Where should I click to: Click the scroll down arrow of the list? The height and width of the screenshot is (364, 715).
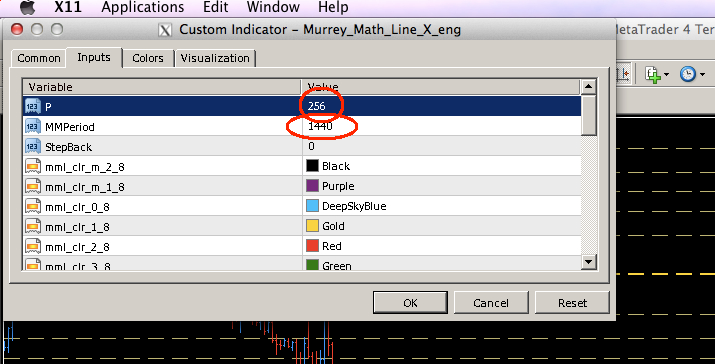point(588,262)
